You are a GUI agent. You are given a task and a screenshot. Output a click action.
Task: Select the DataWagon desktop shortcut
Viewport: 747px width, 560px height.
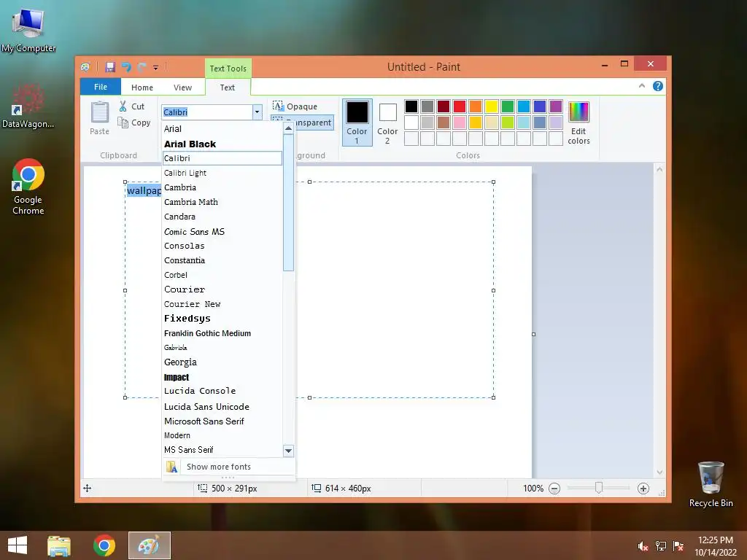point(28,106)
